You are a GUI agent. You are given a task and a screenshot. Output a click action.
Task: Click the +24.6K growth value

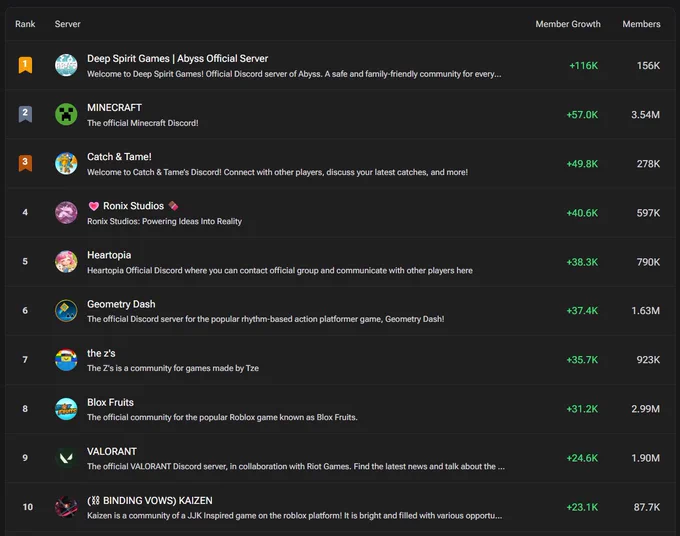pos(582,458)
